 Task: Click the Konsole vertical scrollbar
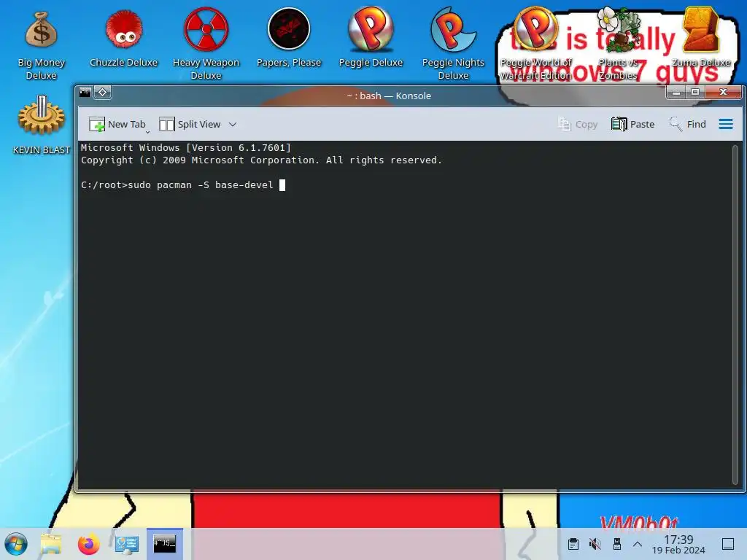click(735, 314)
